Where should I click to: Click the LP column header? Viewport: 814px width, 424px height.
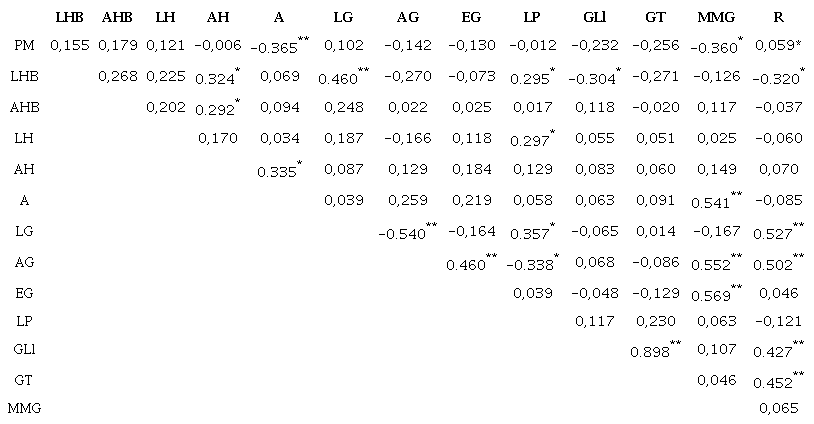tap(531, 18)
